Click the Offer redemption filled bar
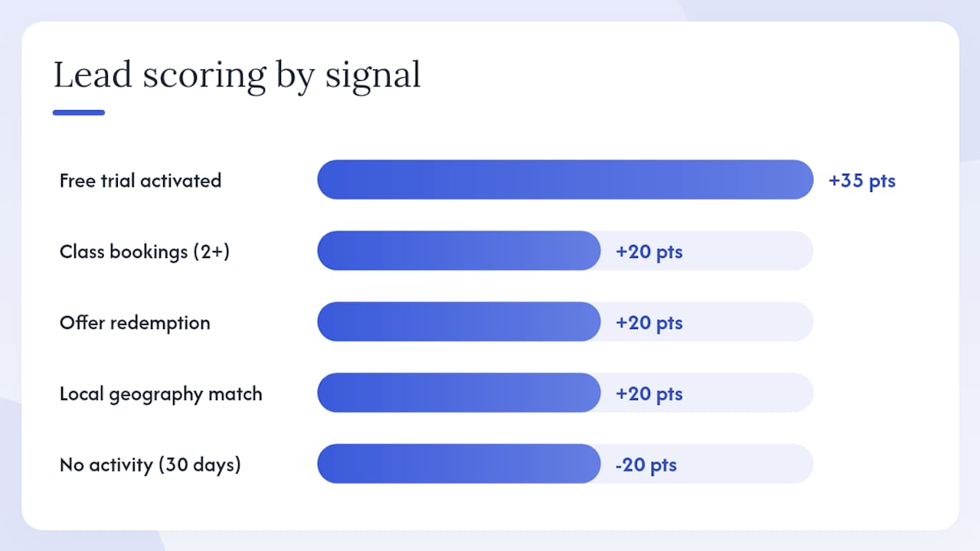The height and width of the screenshot is (551, 980). point(459,321)
